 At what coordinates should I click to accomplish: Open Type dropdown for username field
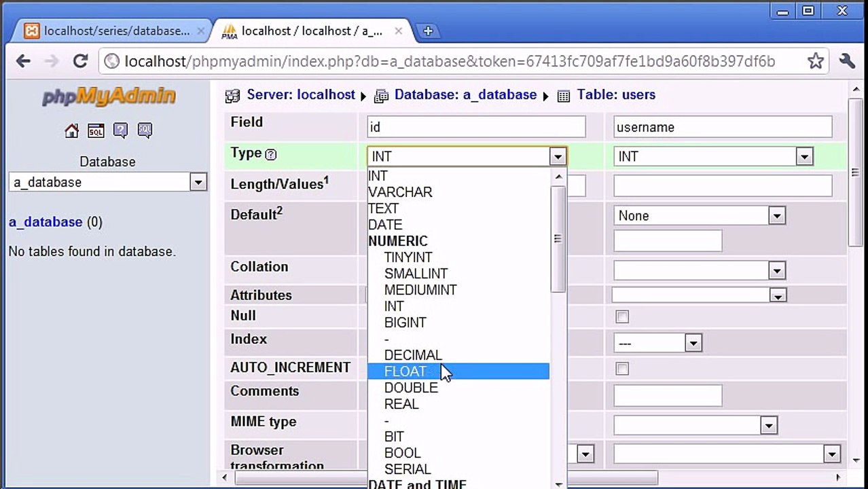pyautogui.click(x=713, y=157)
